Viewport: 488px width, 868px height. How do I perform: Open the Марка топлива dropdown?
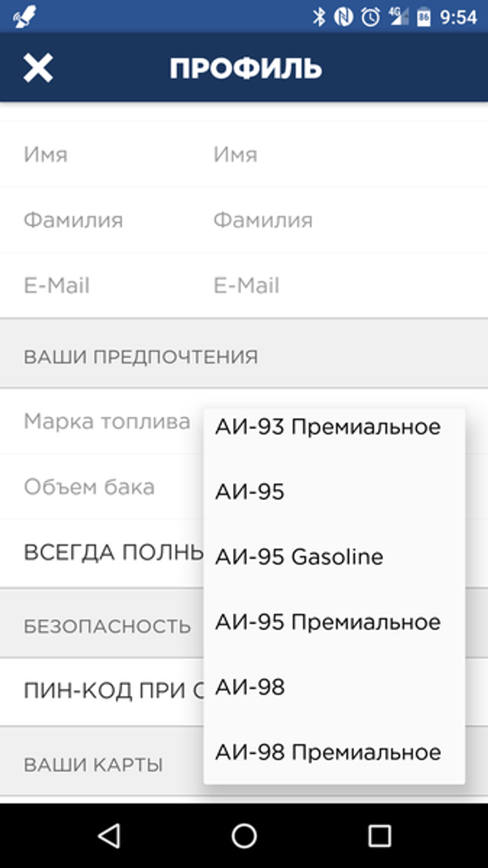click(x=107, y=421)
